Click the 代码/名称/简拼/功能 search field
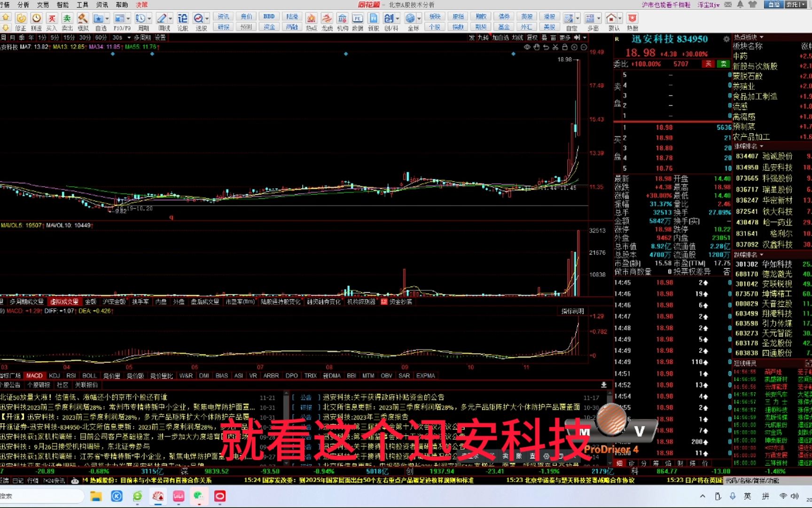The height and width of the screenshot is (508, 812). [768, 480]
